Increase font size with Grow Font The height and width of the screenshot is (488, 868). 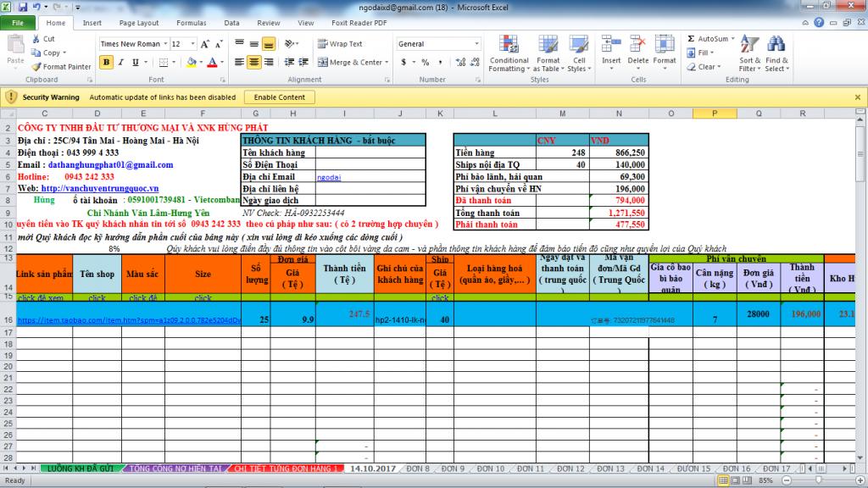pyautogui.click(x=205, y=44)
